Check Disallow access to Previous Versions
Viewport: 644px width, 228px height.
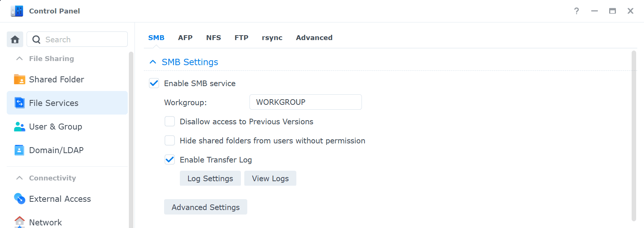pyautogui.click(x=170, y=121)
